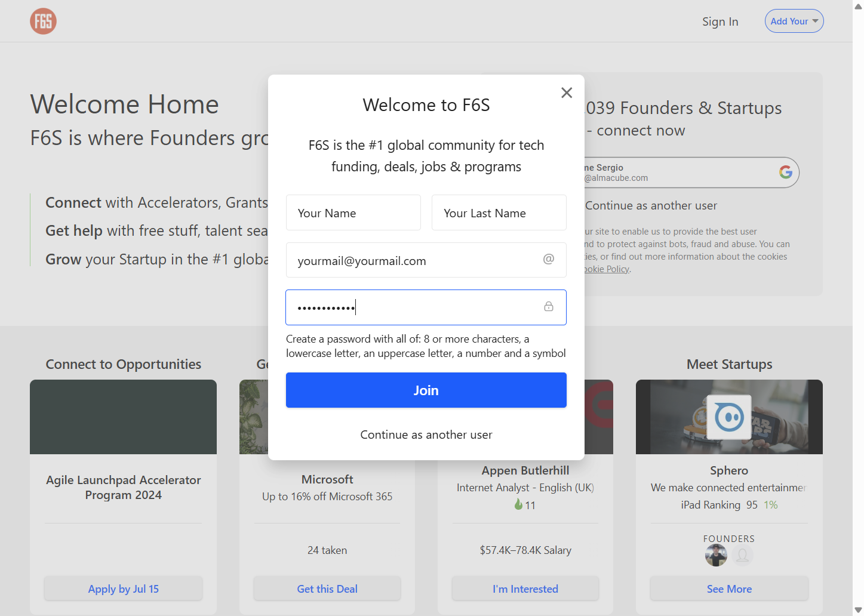Click the Agile Launchpad dark card image
The height and width of the screenshot is (616, 864).
tap(124, 417)
